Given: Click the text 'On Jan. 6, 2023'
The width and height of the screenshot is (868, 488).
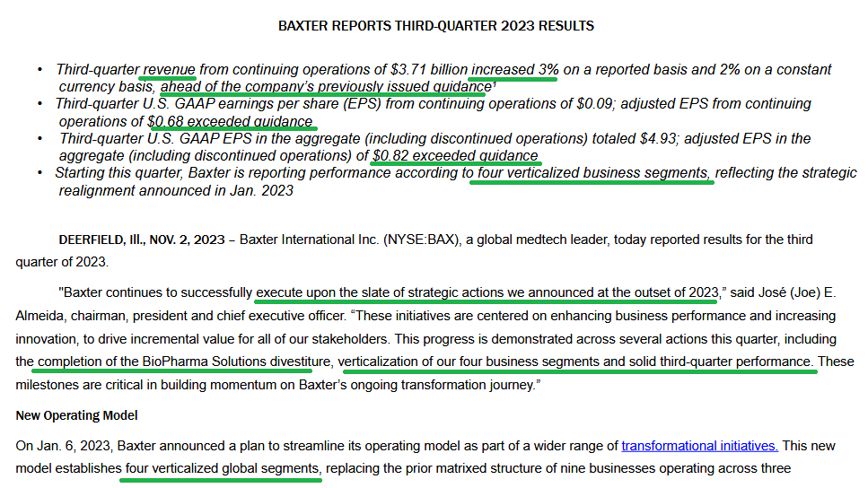Looking at the screenshot, I should tap(64, 446).
